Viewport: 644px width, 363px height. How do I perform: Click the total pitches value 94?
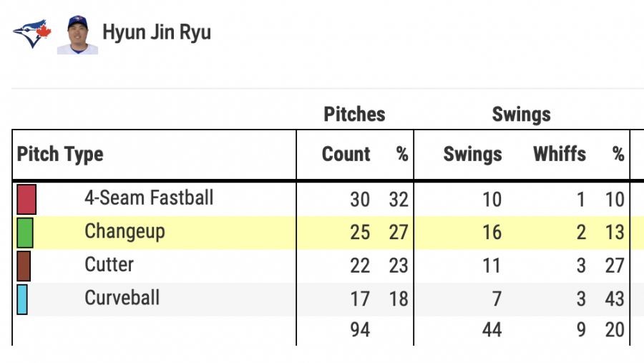point(360,330)
